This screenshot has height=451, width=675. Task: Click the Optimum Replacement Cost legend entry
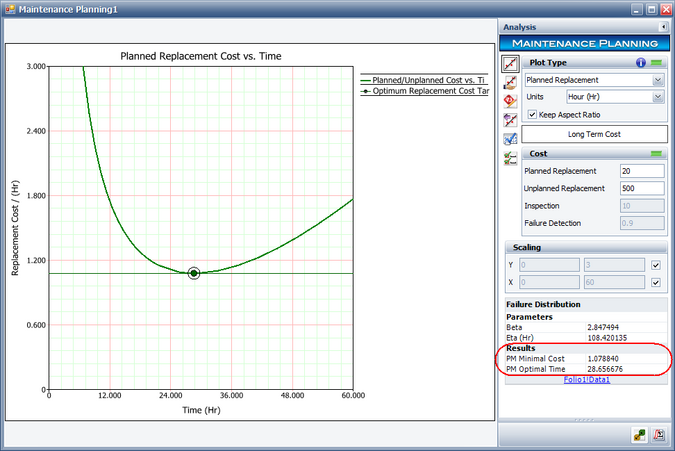tap(424, 91)
